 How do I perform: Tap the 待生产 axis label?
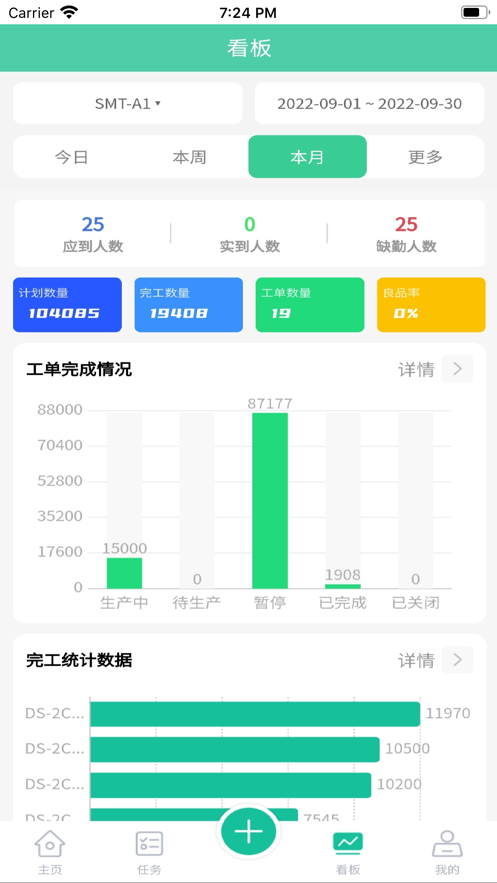[x=197, y=603]
